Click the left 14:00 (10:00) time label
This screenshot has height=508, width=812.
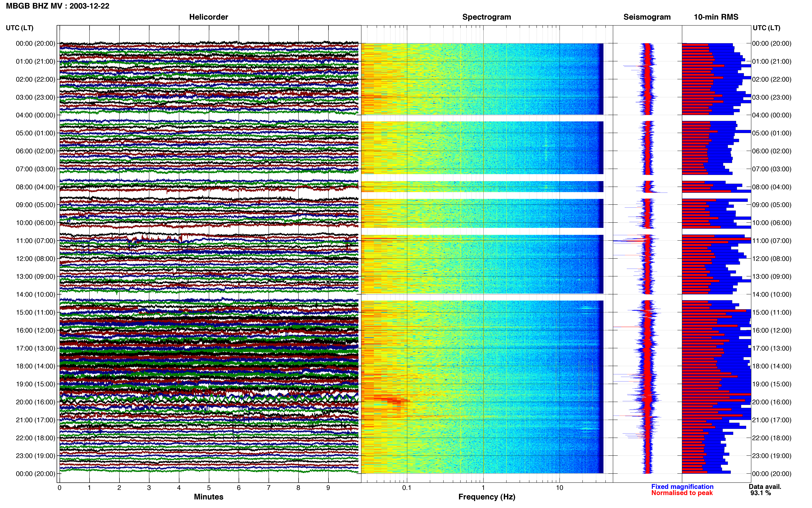click(36, 295)
